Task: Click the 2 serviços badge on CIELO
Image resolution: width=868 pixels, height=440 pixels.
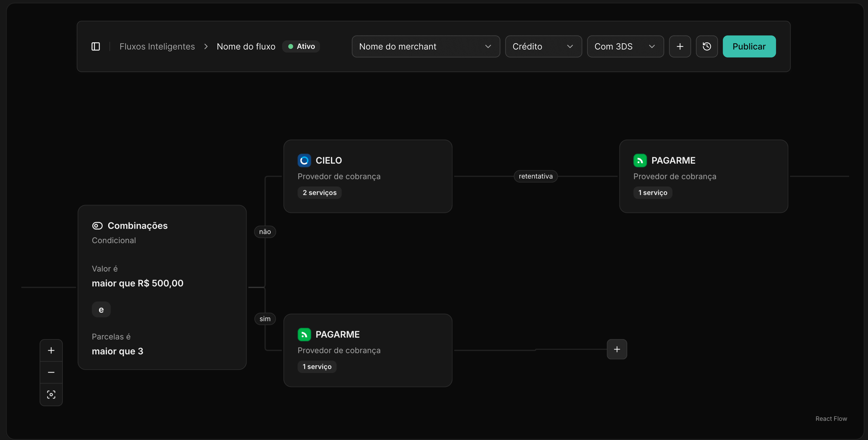Action: (x=319, y=193)
